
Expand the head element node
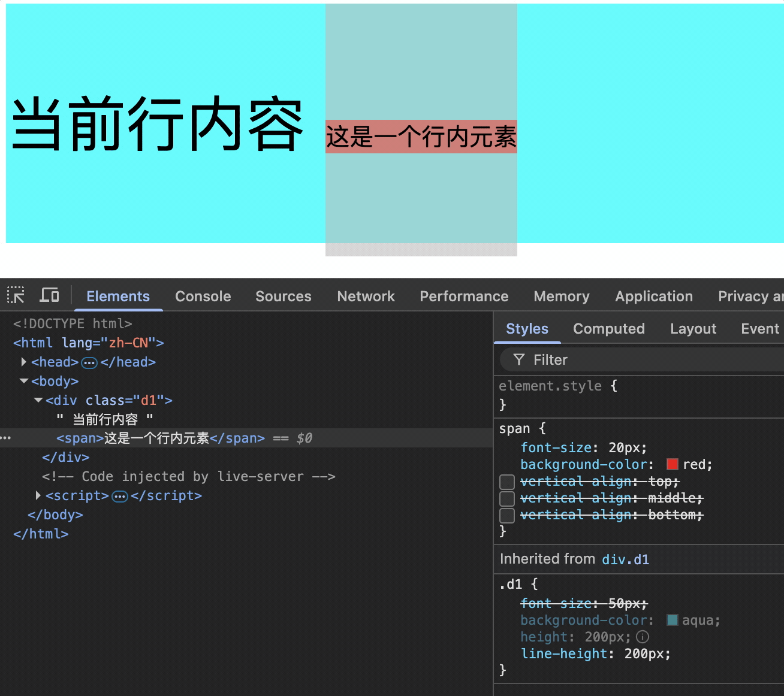click(x=23, y=362)
